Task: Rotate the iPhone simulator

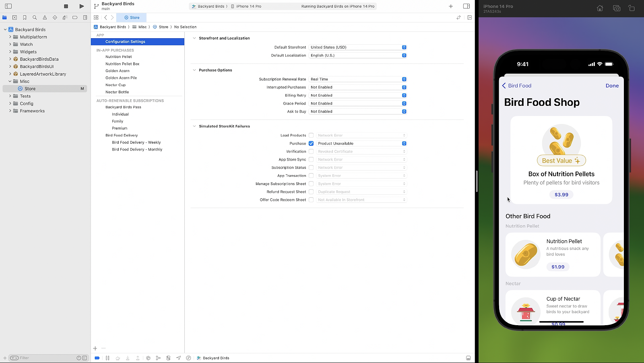Action: tap(632, 8)
